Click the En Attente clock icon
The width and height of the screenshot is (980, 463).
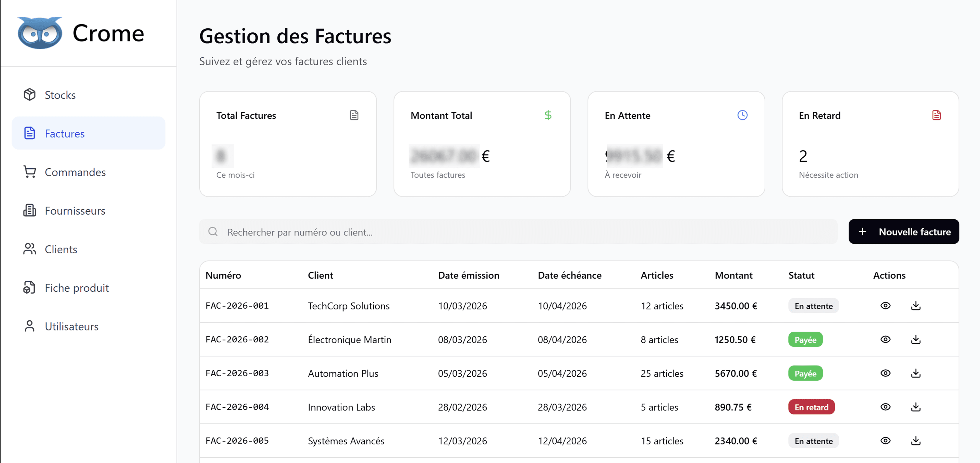[742, 115]
